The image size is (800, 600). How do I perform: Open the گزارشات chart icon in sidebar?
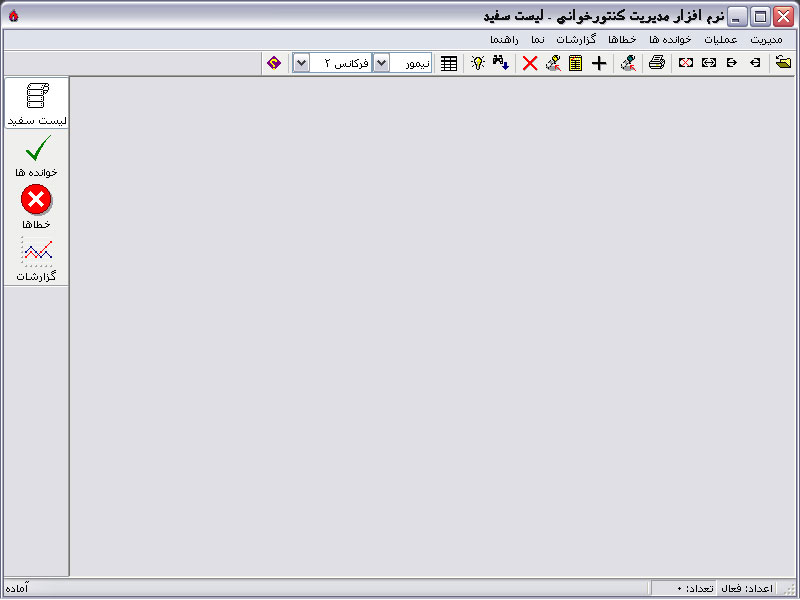[x=36, y=259]
